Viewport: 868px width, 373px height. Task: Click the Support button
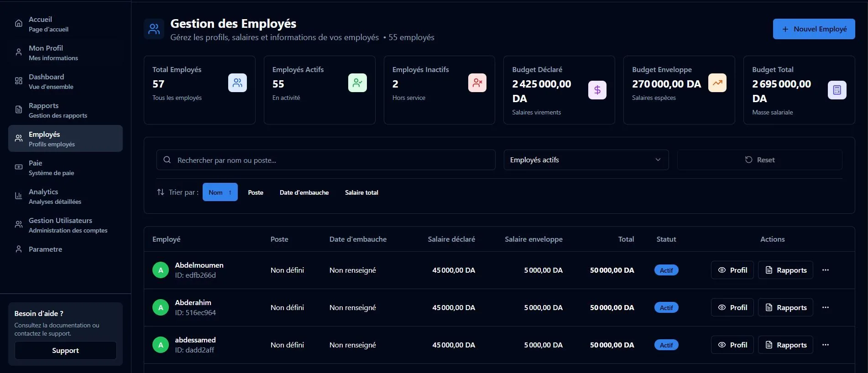click(x=65, y=351)
